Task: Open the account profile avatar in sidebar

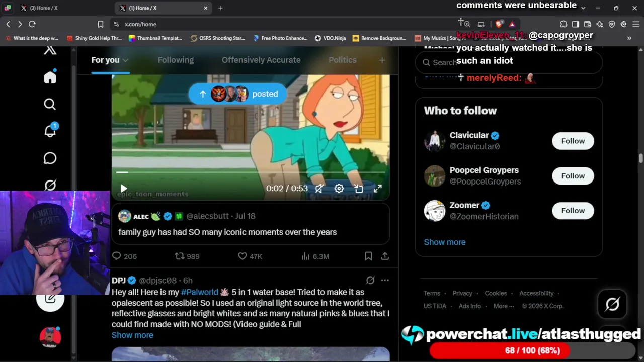Action: (50, 337)
